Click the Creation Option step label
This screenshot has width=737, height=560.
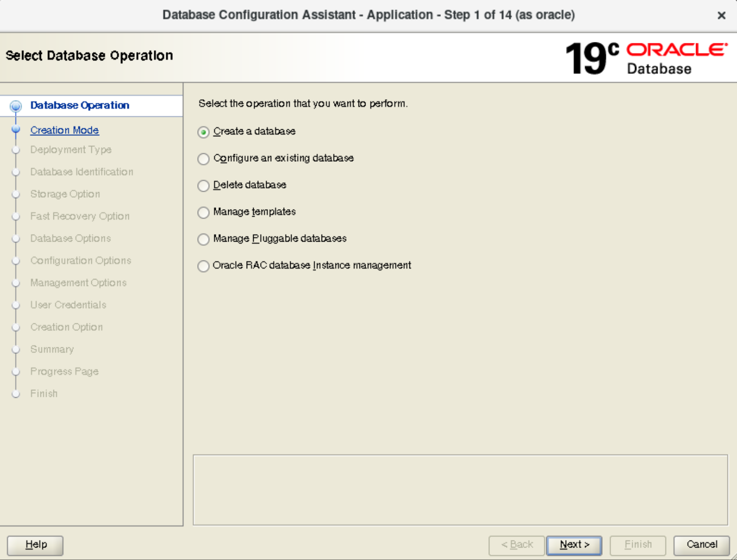point(66,327)
